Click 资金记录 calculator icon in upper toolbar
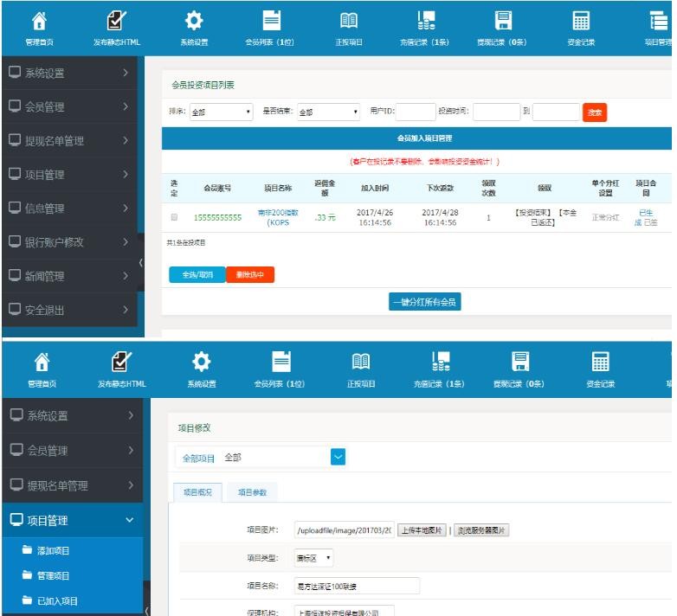This screenshot has width=677, height=616. click(581, 21)
